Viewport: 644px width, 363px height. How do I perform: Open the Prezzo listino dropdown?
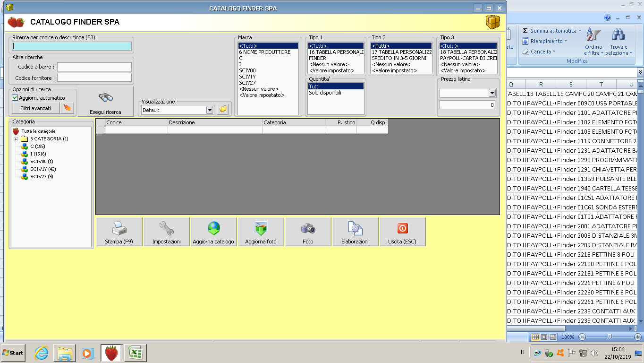pos(492,93)
